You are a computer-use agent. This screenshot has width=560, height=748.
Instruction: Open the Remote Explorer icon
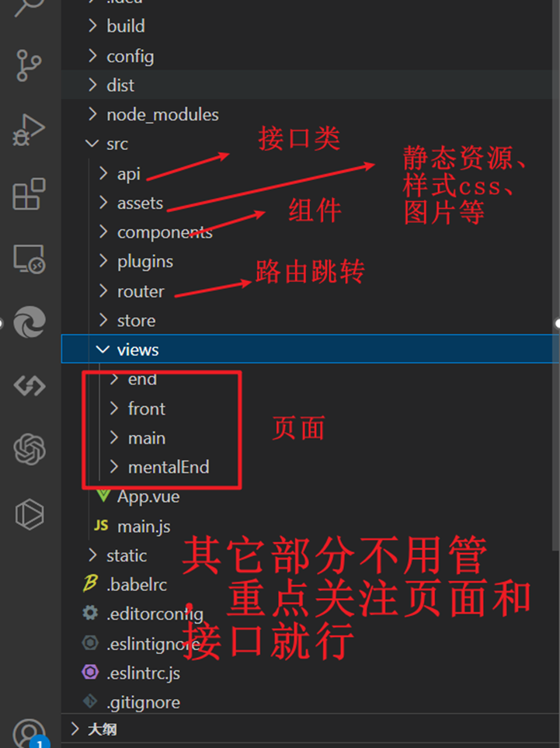(29, 259)
